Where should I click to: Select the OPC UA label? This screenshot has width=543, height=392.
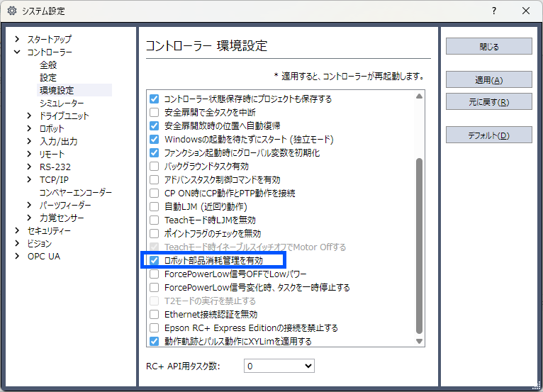(x=44, y=257)
